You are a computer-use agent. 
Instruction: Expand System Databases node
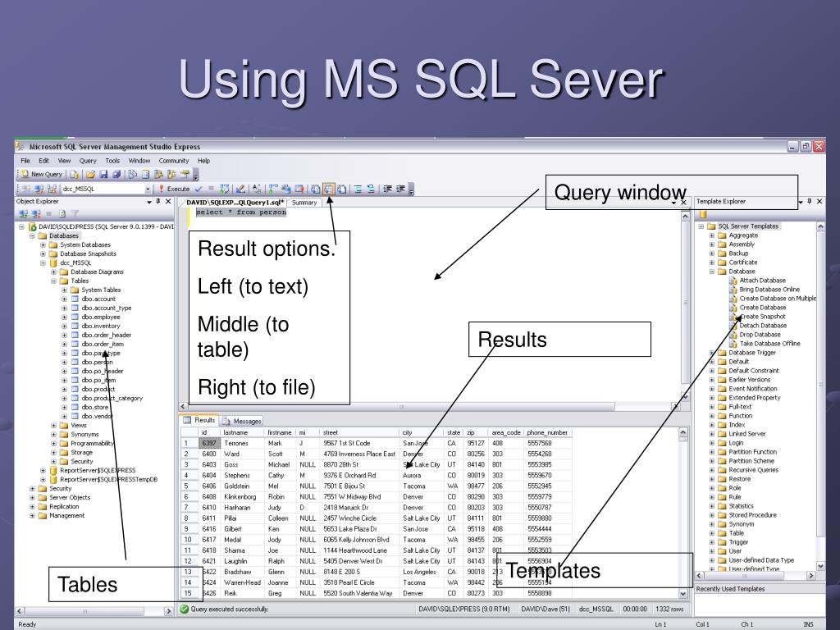(x=43, y=244)
